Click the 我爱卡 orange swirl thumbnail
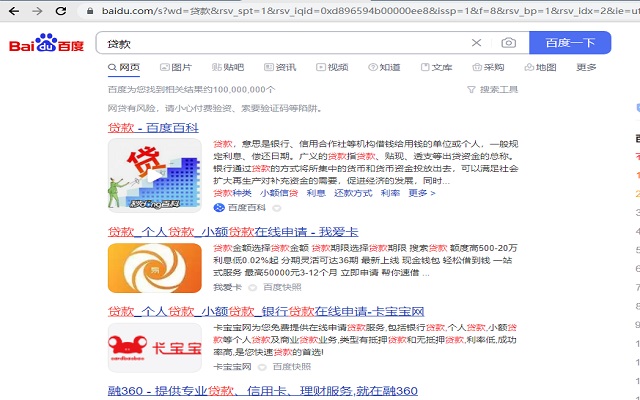Viewport: 640px width, 400px height. [x=155, y=268]
